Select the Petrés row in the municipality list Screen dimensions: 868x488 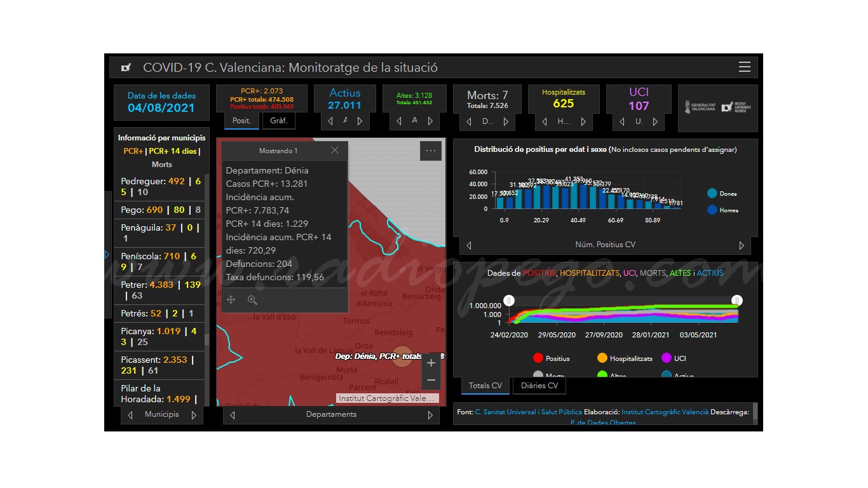coord(159,313)
